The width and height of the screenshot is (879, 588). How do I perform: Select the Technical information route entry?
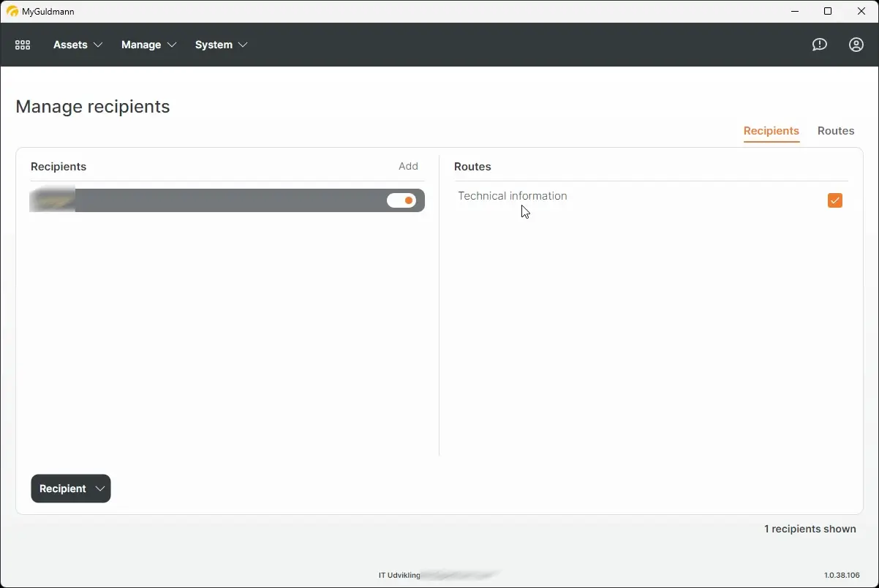512,195
